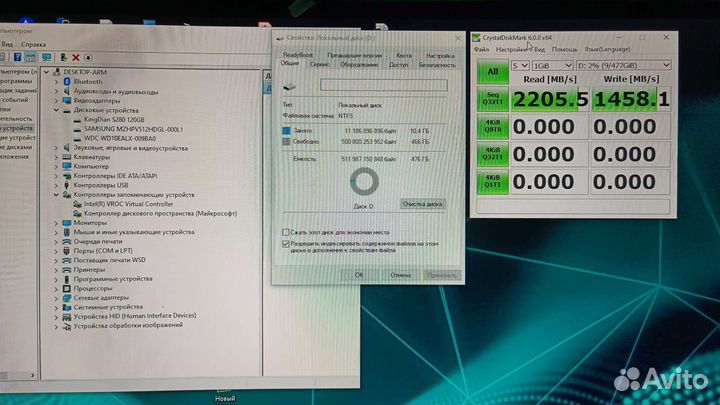Select the Порты (COM и LPT) port icon

[x=67, y=251]
